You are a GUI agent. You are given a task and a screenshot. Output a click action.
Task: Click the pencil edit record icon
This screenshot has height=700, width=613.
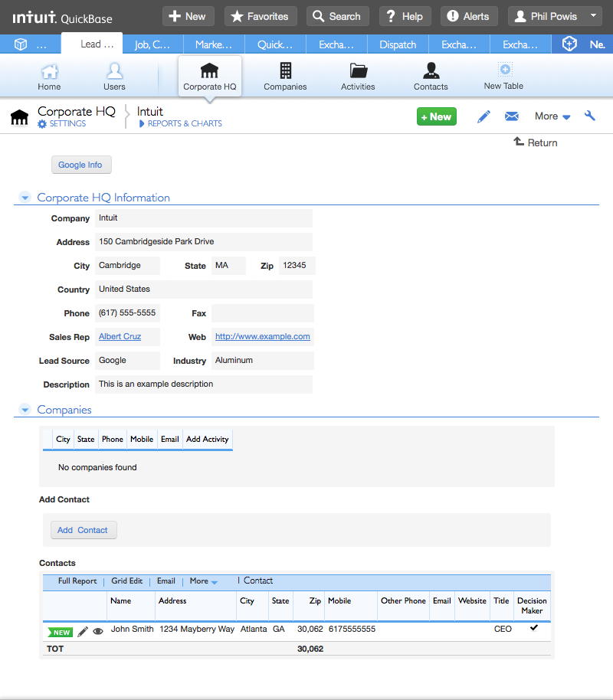(x=484, y=116)
